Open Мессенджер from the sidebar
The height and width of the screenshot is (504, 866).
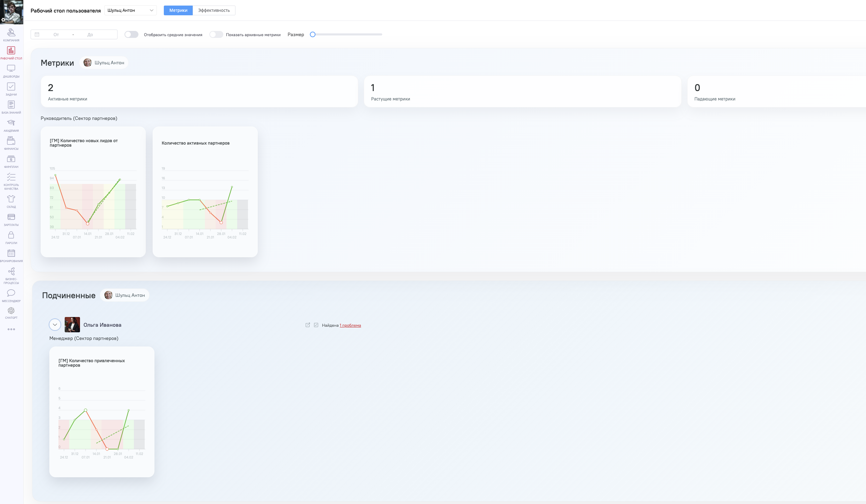click(x=11, y=295)
